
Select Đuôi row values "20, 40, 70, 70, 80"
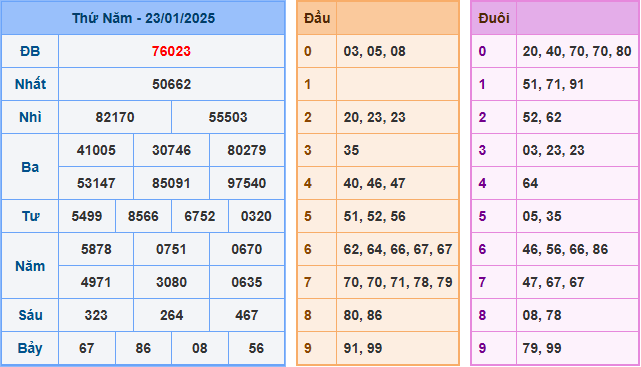[577, 51]
